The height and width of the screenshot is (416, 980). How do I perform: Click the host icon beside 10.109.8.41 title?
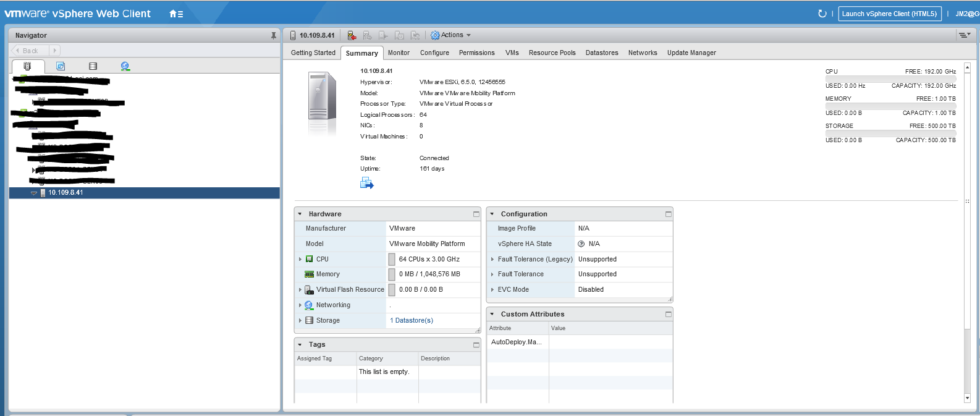pos(293,35)
